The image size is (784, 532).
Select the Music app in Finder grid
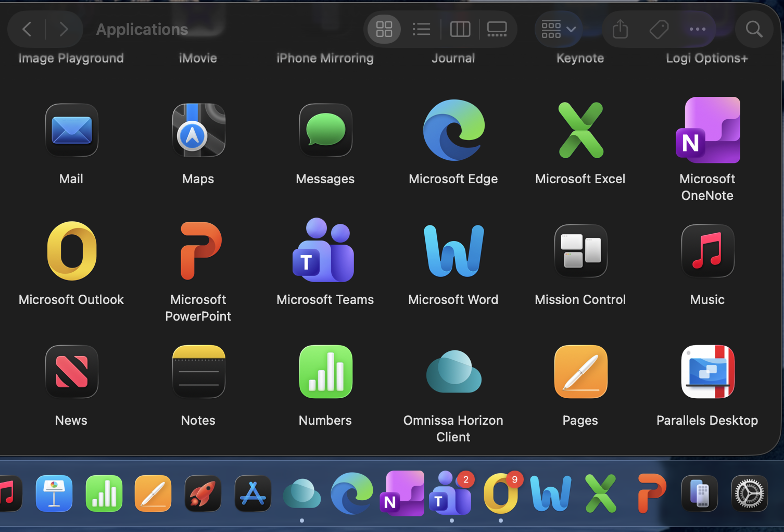tap(707, 251)
